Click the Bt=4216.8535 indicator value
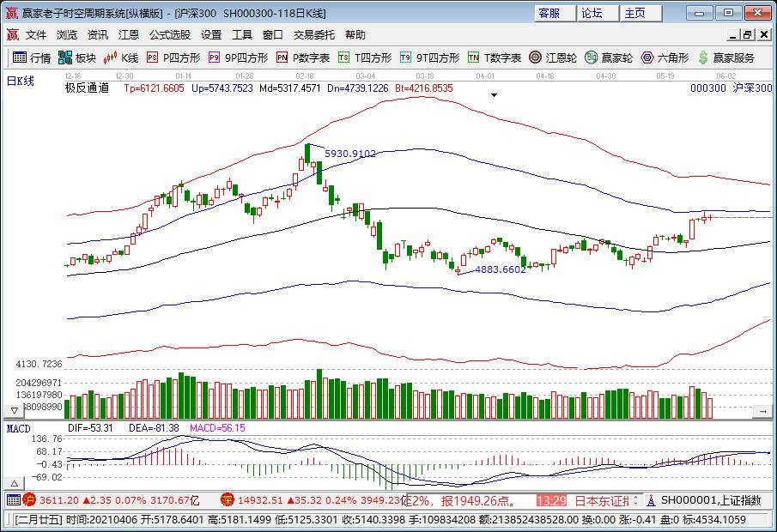 423,88
